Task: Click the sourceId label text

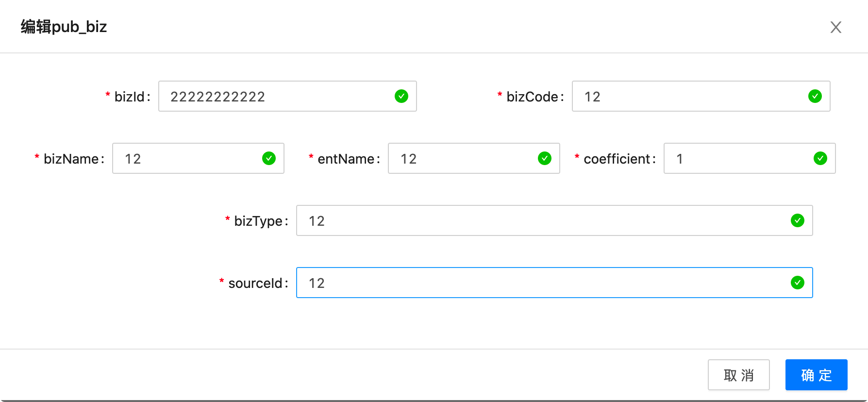Action: click(x=255, y=283)
